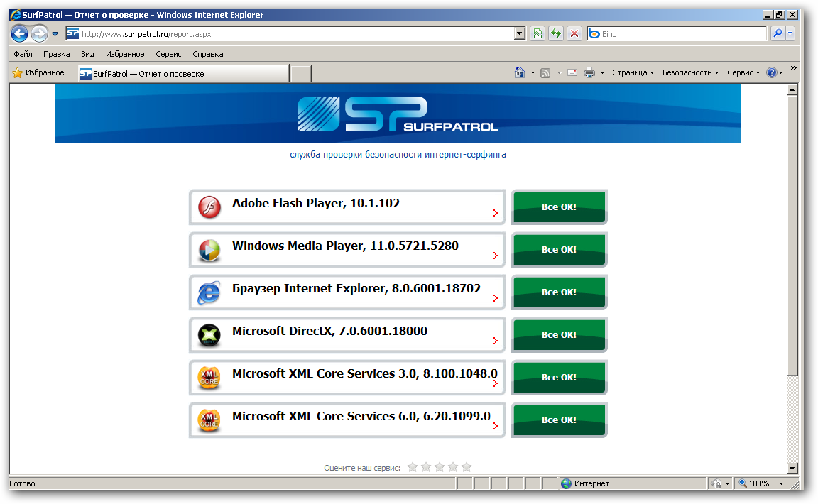This screenshot has height=504, width=818.
Task: Open the Страница dropdown menu
Action: click(x=633, y=72)
